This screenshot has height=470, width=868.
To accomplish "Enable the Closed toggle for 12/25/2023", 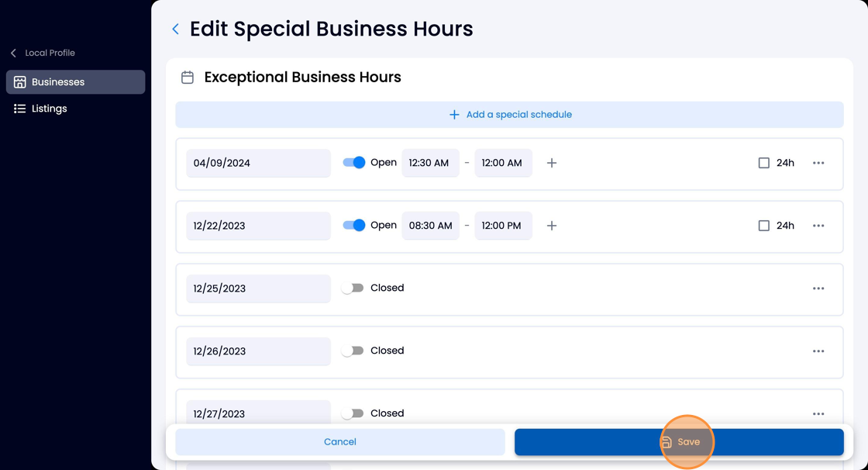I will [353, 288].
